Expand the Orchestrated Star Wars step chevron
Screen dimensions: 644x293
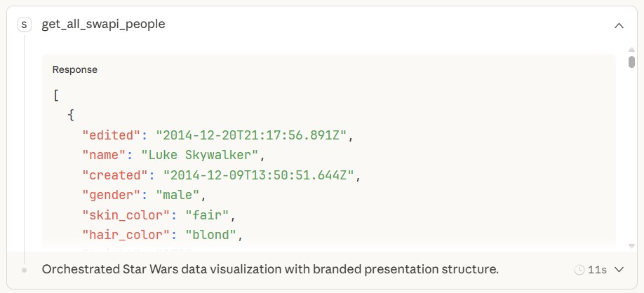click(x=619, y=269)
